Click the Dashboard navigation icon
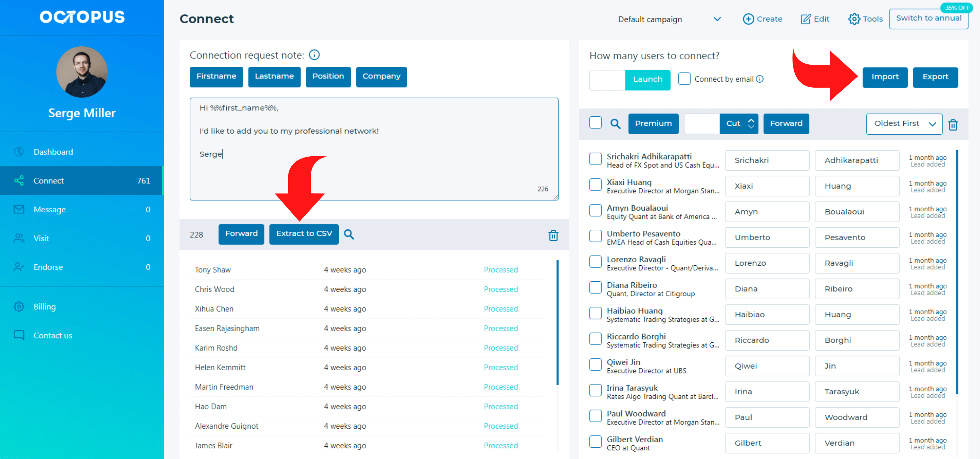Image resolution: width=980 pixels, height=459 pixels. click(18, 151)
